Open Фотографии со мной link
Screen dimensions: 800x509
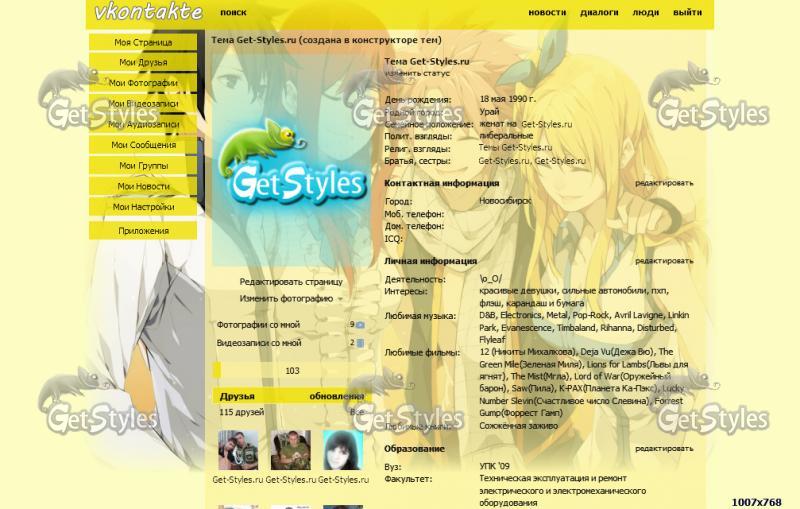coord(258,325)
